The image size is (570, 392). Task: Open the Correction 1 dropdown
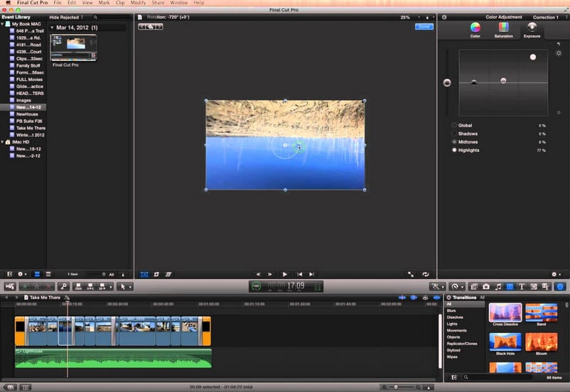(549, 17)
